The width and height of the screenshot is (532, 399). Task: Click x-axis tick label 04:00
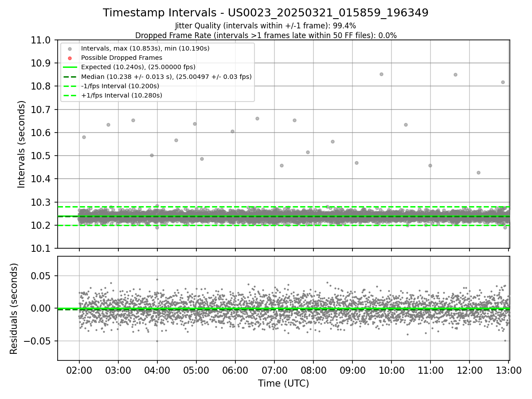tap(157, 370)
